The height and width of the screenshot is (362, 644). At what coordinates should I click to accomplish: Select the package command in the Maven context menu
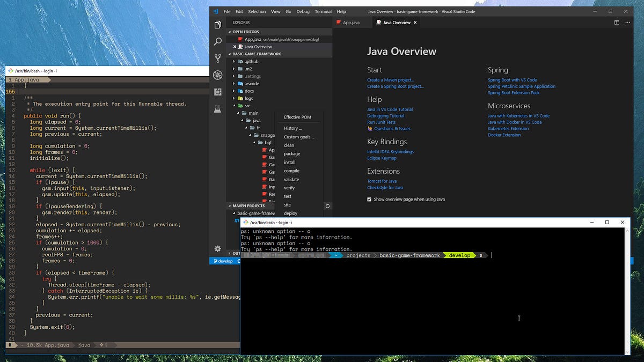(x=292, y=154)
